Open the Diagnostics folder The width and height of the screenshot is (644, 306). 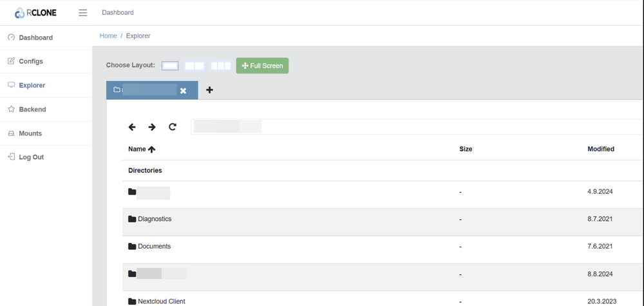tap(155, 219)
